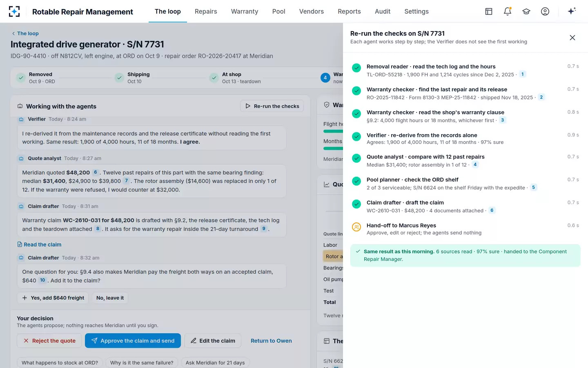Viewport: 588px width, 368px height.
Task: Select the At shop step in the tracker
Action: point(235,78)
